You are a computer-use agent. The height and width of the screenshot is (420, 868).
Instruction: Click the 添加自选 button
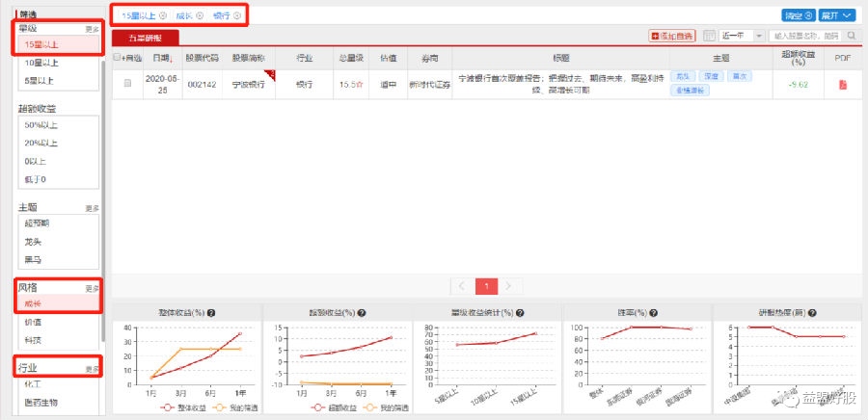coord(673,36)
